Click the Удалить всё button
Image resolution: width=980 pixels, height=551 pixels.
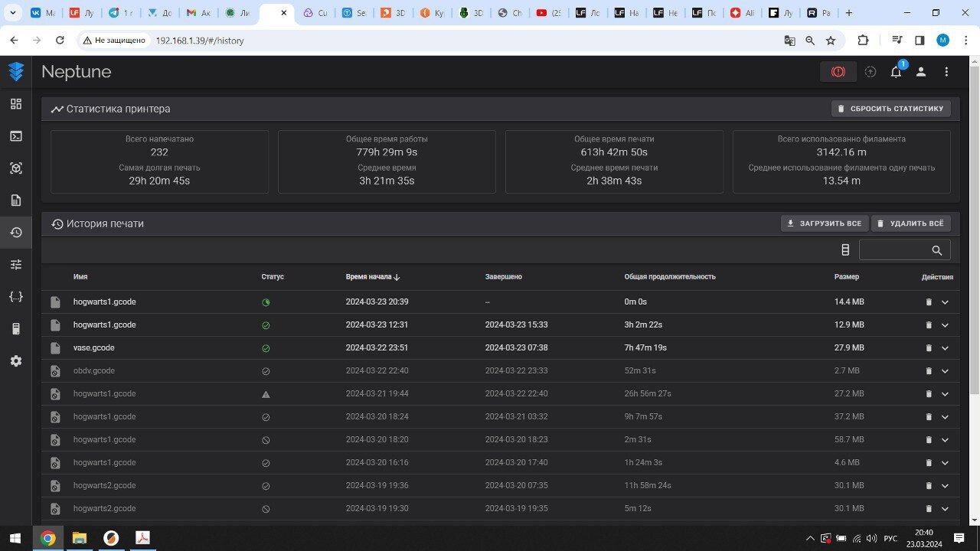point(910,223)
